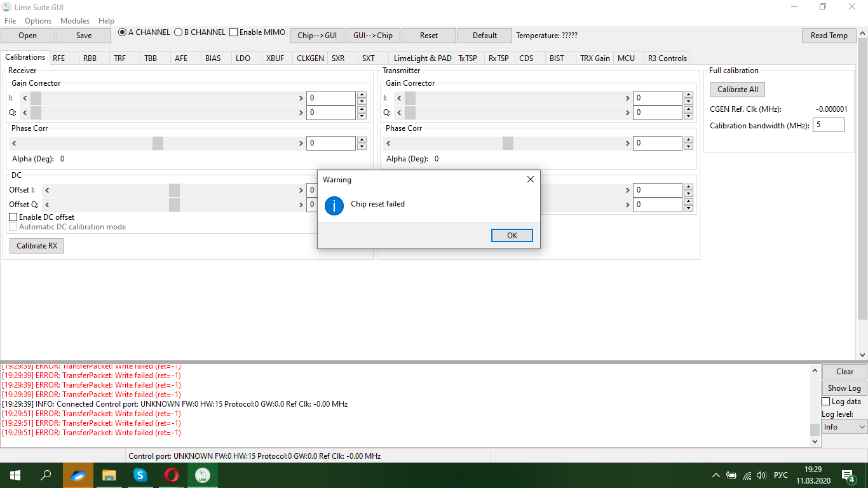Clear the log with the Clear button
This screenshot has height=488, width=868.
point(844,371)
